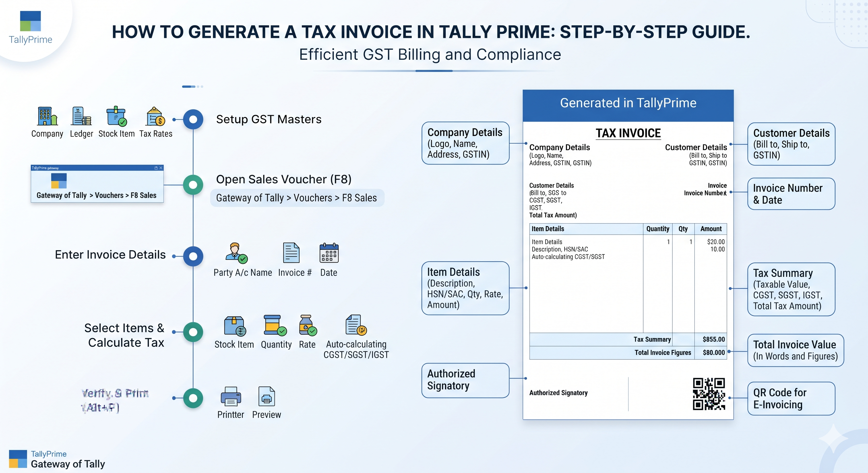868x473 pixels.
Task: Click the Stock Item icon in Select Items step
Action: tap(235, 326)
